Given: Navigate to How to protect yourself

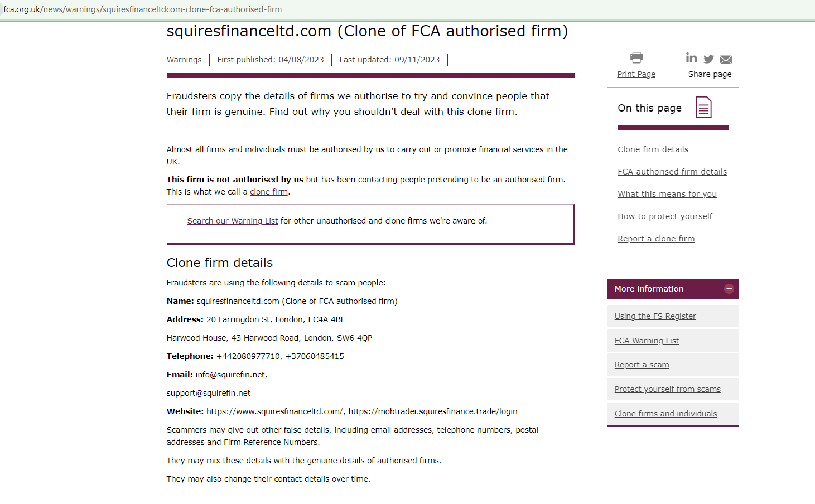Looking at the screenshot, I should 665,216.
